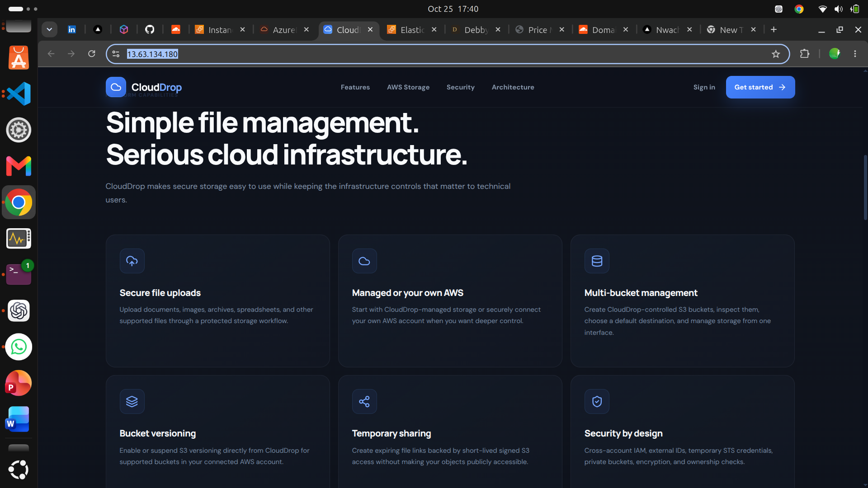Viewport: 868px width, 488px height.
Task: Open the Security nav link
Action: tap(460, 87)
